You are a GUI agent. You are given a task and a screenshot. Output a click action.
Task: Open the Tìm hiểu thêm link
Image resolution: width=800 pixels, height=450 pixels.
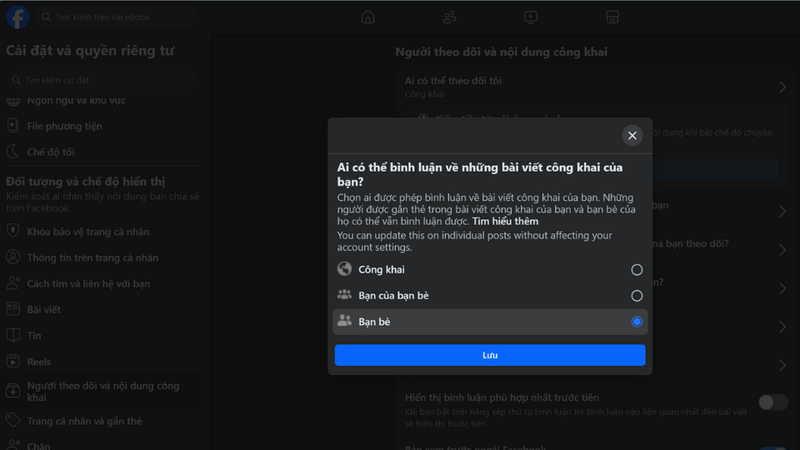click(x=505, y=221)
